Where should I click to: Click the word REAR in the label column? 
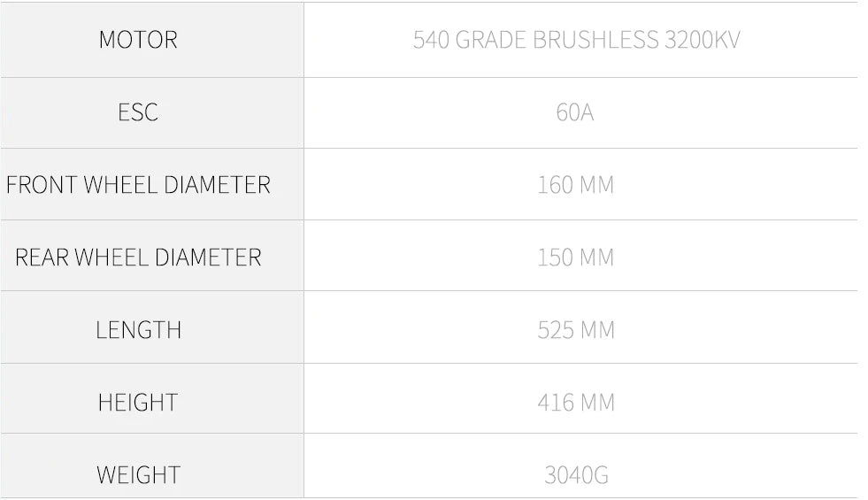point(41,258)
